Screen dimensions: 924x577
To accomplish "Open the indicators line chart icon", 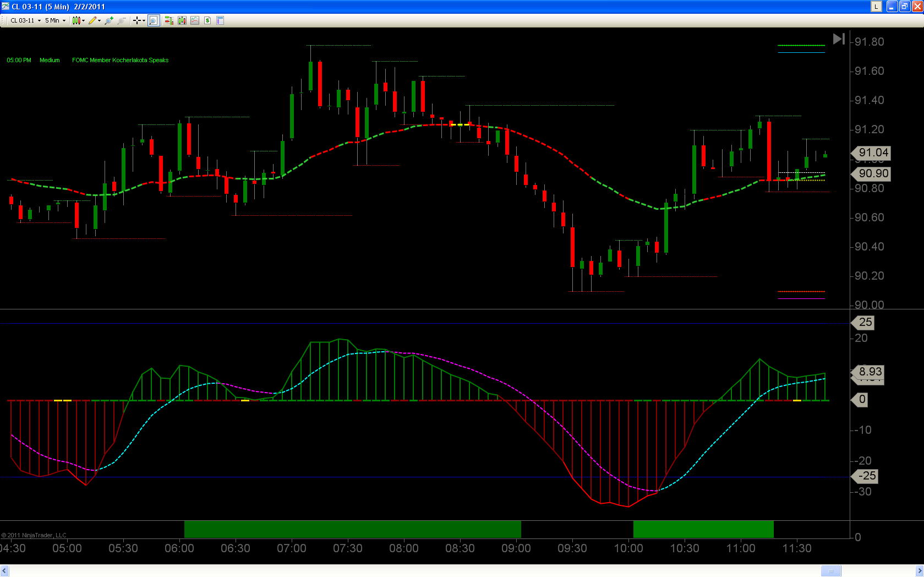I will click(x=195, y=20).
